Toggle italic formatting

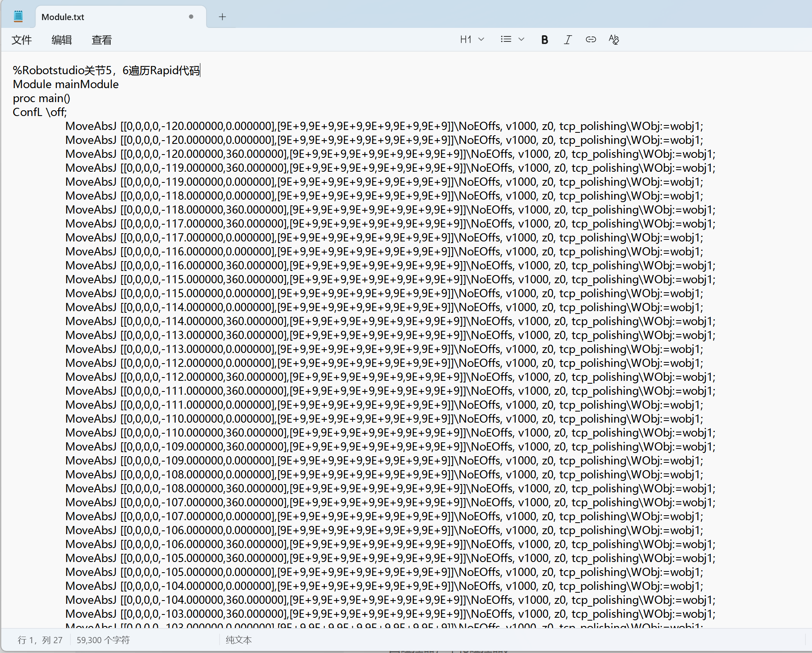click(x=567, y=40)
